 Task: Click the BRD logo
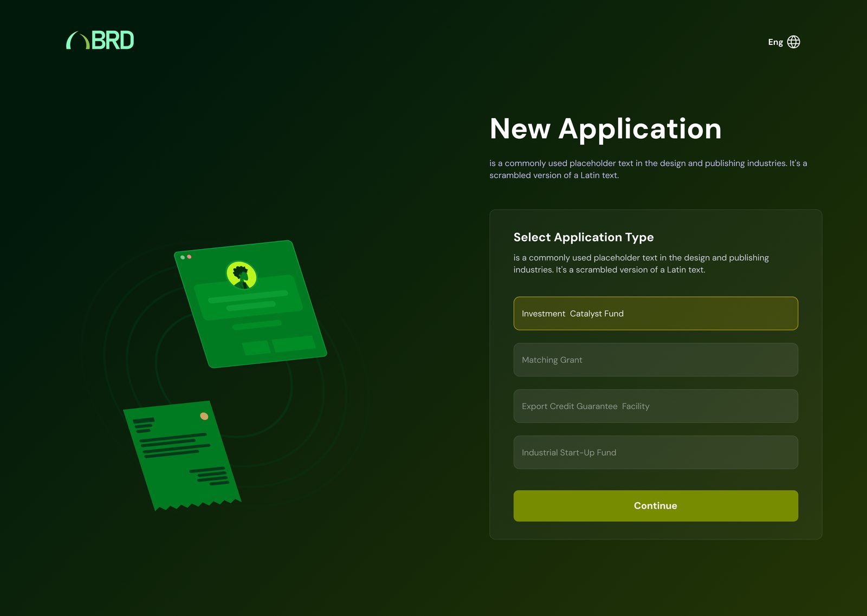[100, 40]
